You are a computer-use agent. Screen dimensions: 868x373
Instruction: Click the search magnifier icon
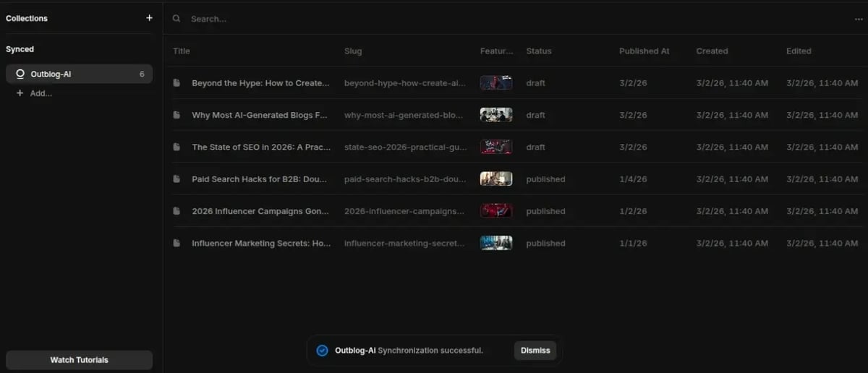coord(176,19)
